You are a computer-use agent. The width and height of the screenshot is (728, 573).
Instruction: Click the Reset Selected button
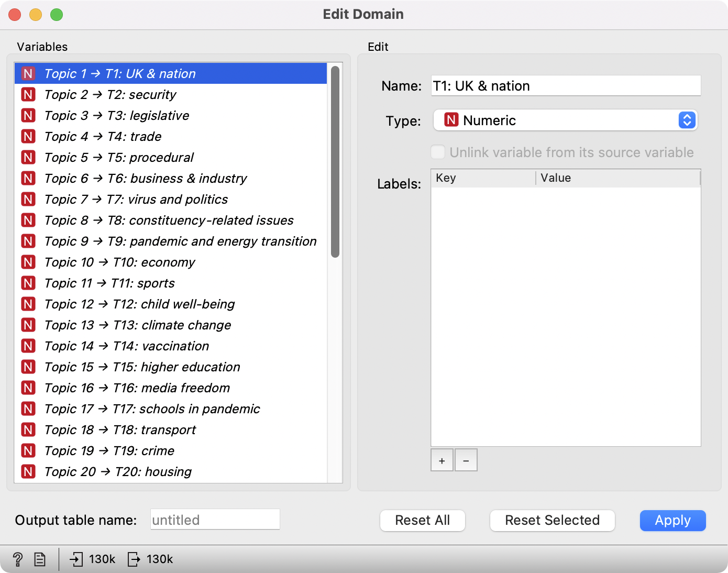click(x=552, y=520)
